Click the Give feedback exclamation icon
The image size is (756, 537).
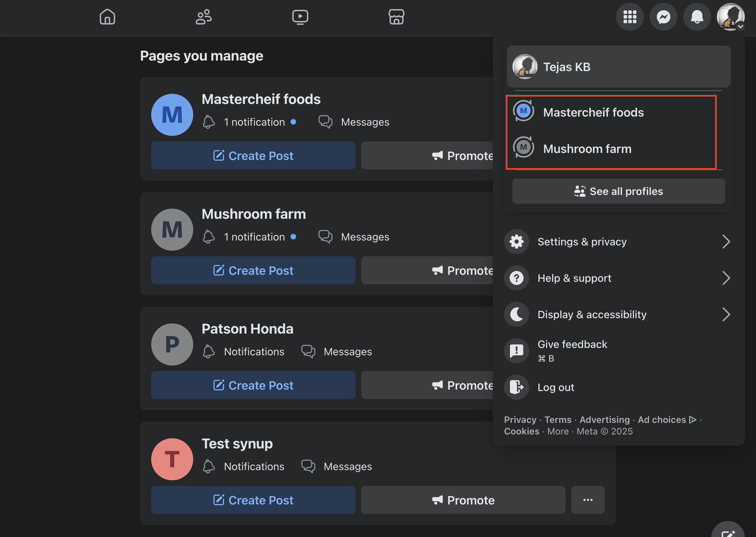pos(517,351)
